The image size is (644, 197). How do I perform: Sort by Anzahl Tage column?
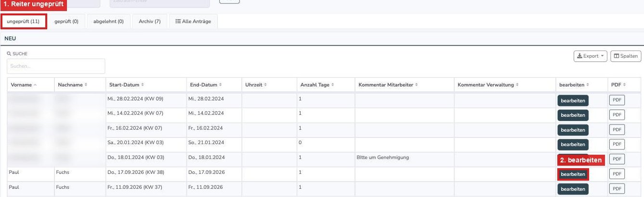(326, 85)
